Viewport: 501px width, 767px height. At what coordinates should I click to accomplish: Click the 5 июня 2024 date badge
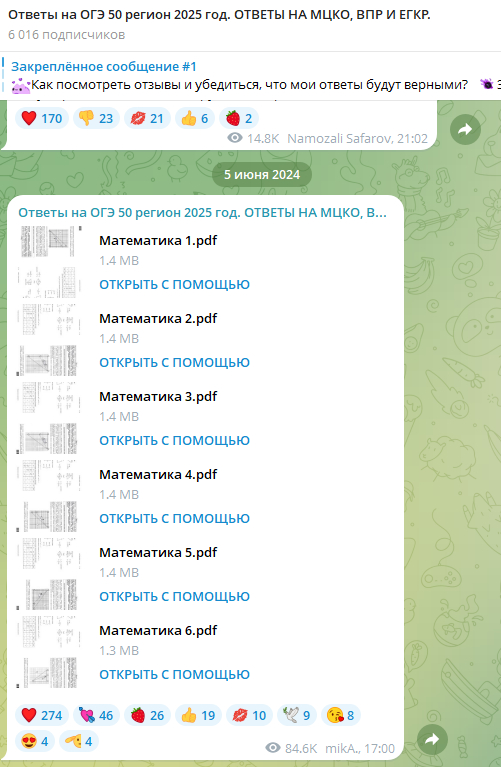pyautogui.click(x=262, y=175)
